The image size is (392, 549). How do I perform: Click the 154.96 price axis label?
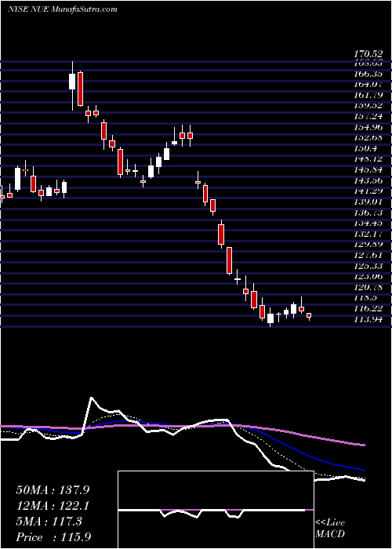click(x=369, y=127)
